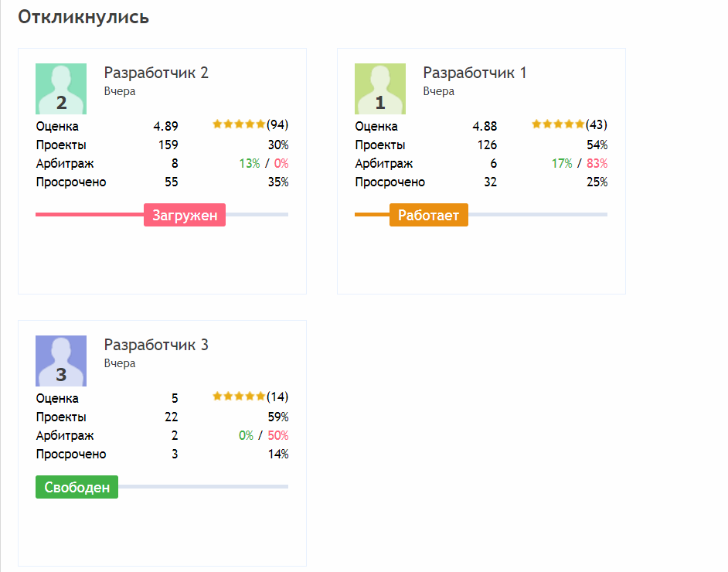Open the Разработчик 1 profile name link
Image resolution: width=728 pixels, height=572 pixels.
coord(475,73)
